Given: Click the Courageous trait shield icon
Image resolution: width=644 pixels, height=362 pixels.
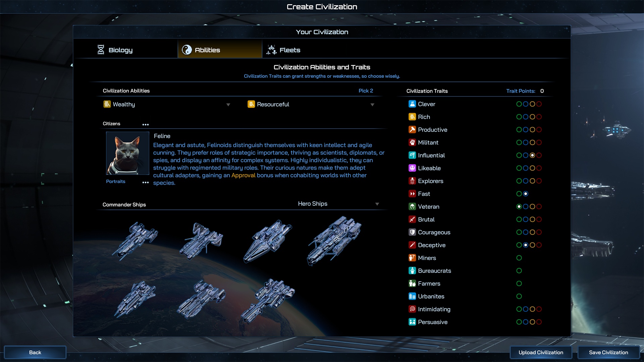Looking at the screenshot, I should 412,232.
